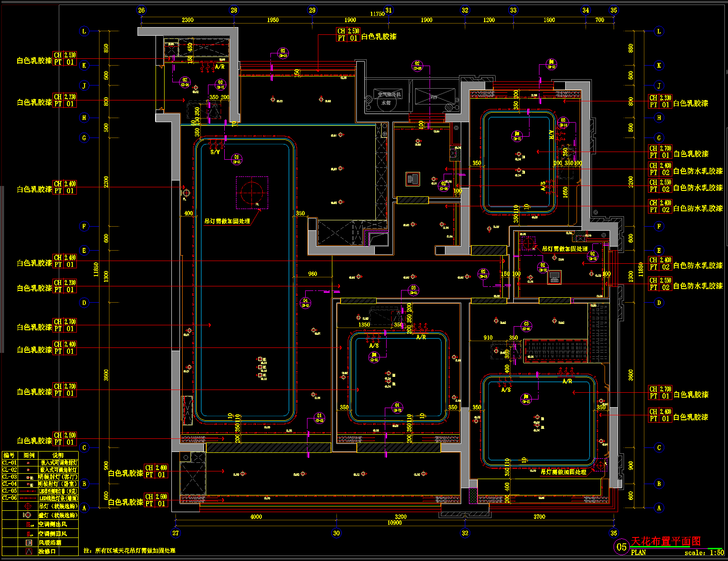Viewport: 728px width, 561px height.
Task: Select the drawing number 05 bubble
Action: [622, 547]
